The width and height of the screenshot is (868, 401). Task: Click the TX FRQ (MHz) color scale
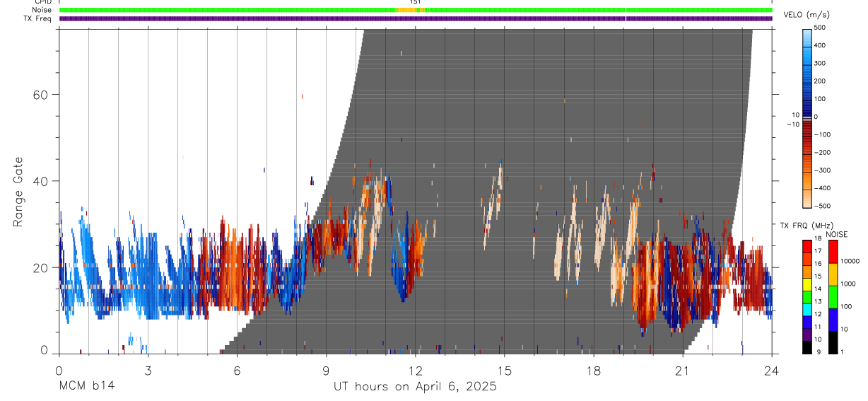point(807,296)
